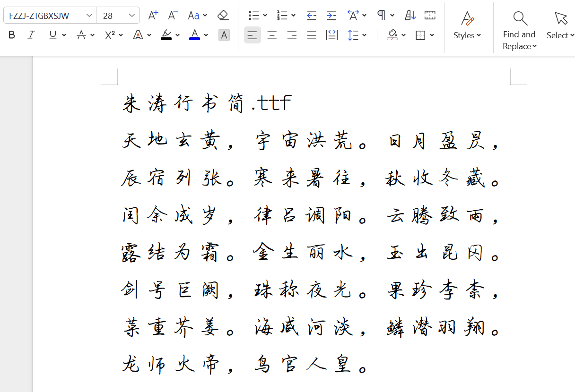Viewport: 575px width, 392px height.
Task: Pick a font color with the A swatch
Action: click(x=194, y=35)
